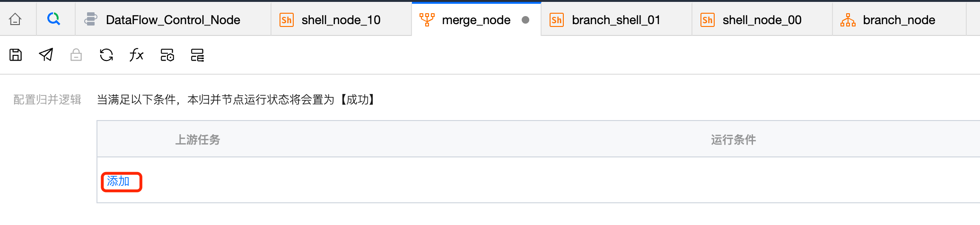Select the branch_shell_01 tab

tap(615, 20)
